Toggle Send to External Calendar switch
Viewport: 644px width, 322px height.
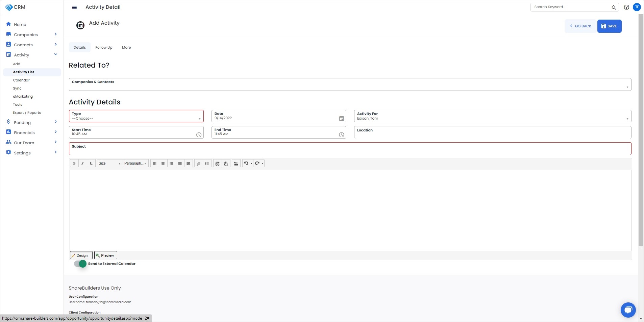(x=80, y=264)
